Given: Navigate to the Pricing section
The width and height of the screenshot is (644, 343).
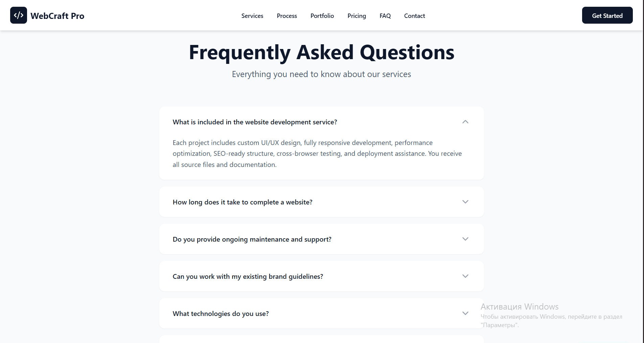Looking at the screenshot, I should (356, 16).
